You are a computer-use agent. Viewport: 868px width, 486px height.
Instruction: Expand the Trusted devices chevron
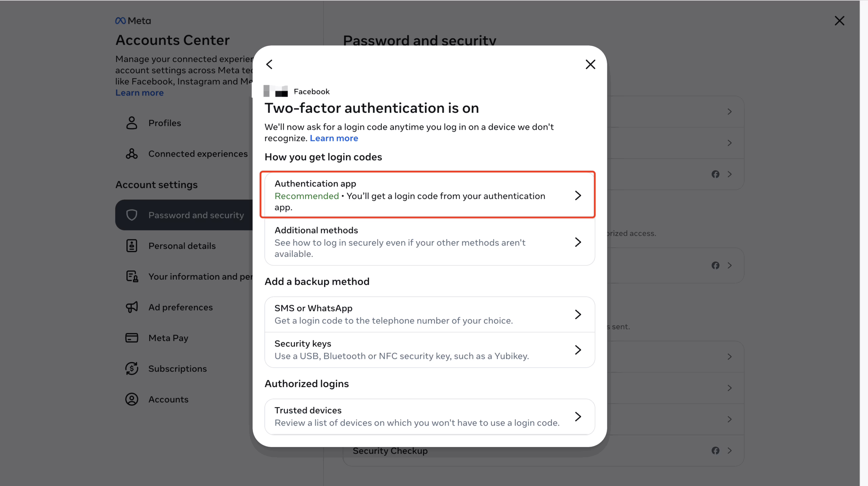point(578,417)
